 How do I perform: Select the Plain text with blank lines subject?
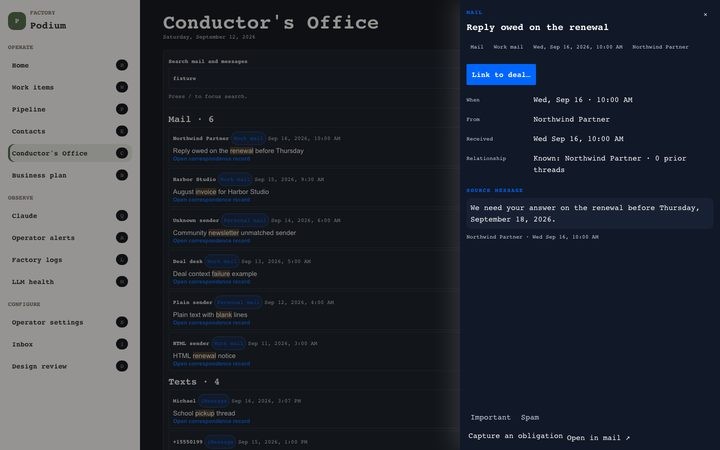[210, 315]
